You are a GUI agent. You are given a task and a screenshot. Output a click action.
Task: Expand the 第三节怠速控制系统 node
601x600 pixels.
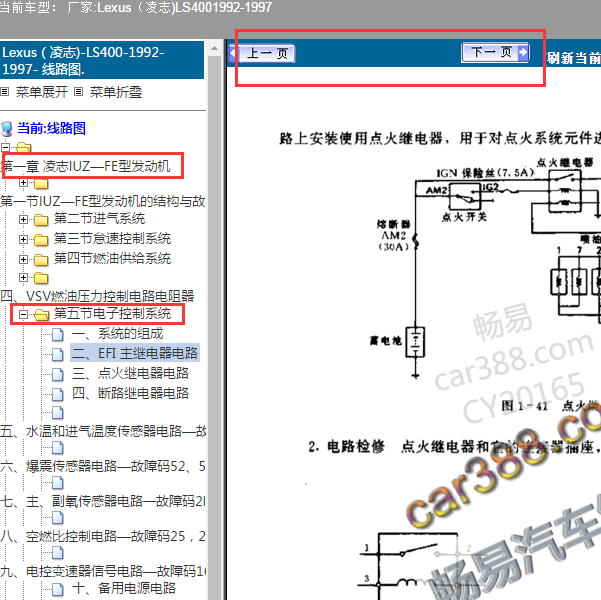pos(23,239)
